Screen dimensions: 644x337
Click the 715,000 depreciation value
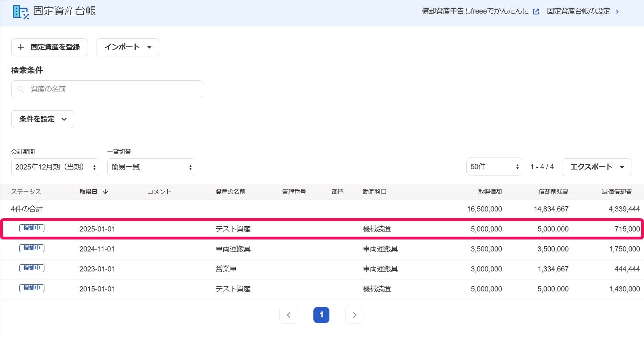627,229
